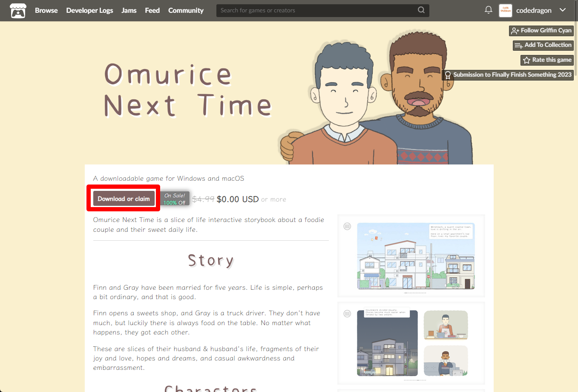578x392 pixels.
Task: Focus the games or creators search field
Action: click(323, 10)
